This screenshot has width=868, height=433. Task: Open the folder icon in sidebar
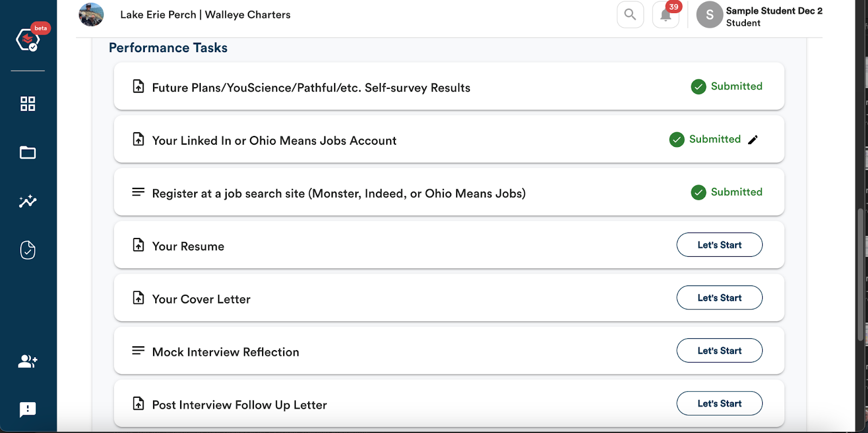28,153
